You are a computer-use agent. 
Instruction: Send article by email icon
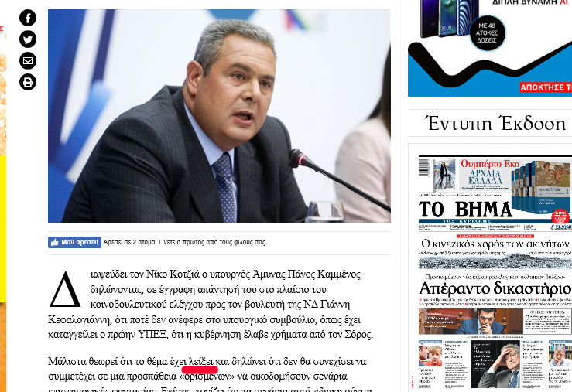tap(28, 60)
